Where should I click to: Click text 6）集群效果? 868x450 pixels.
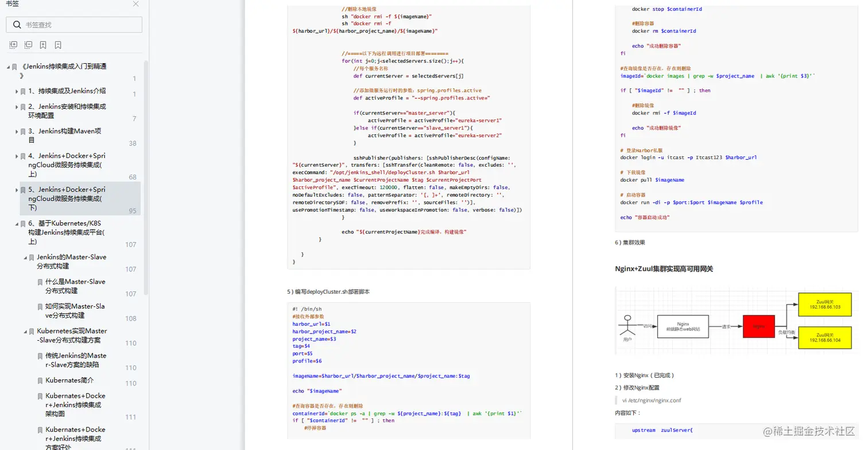click(630, 243)
